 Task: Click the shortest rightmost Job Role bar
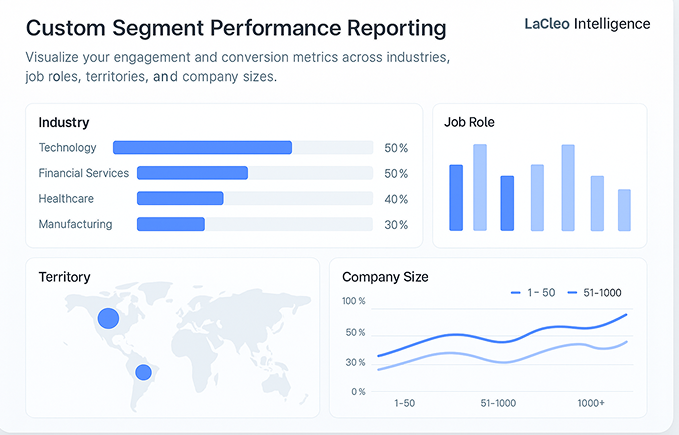(624, 210)
